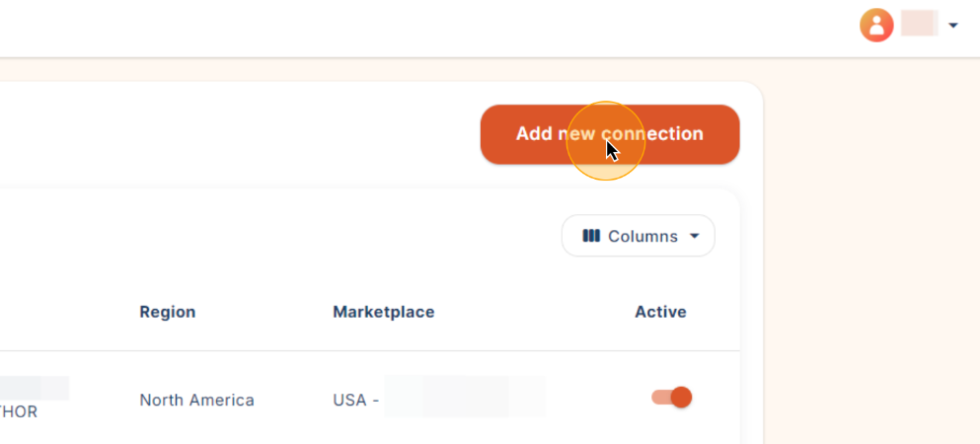Viewport: 980px width, 444px height.
Task: Sort by the Region column header
Action: pos(168,312)
